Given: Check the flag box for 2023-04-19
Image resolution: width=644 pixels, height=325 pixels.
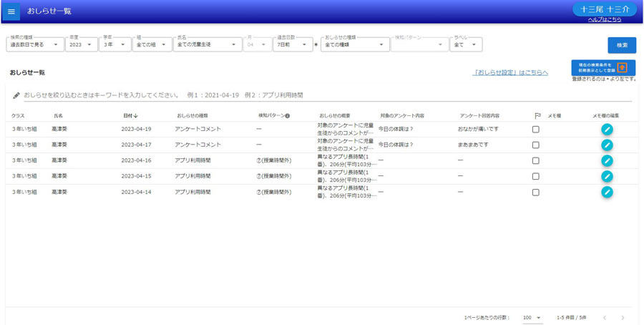Looking at the screenshot, I should [x=535, y=130].
